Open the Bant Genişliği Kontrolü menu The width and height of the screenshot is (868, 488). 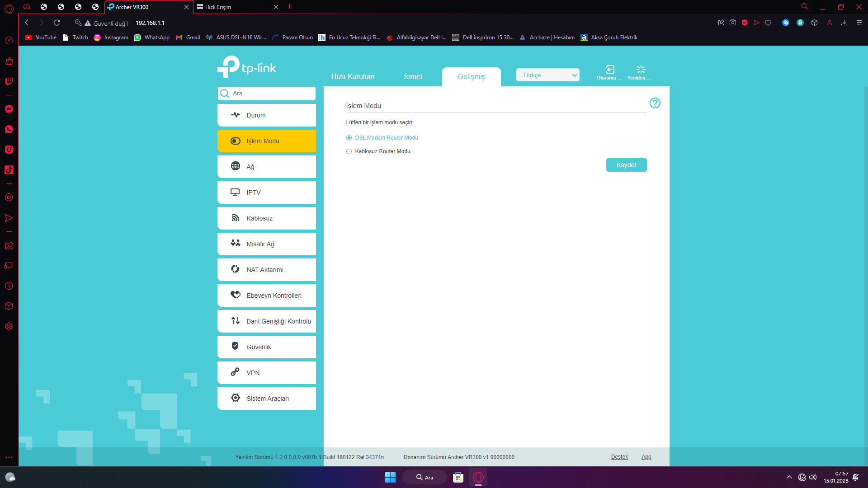pos(267,321)
